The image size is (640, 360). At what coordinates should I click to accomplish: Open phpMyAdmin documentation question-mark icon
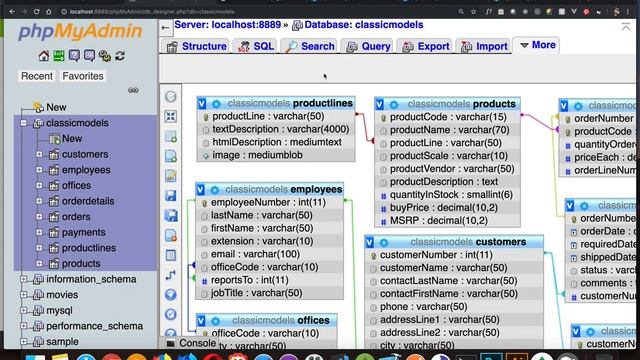74,56
